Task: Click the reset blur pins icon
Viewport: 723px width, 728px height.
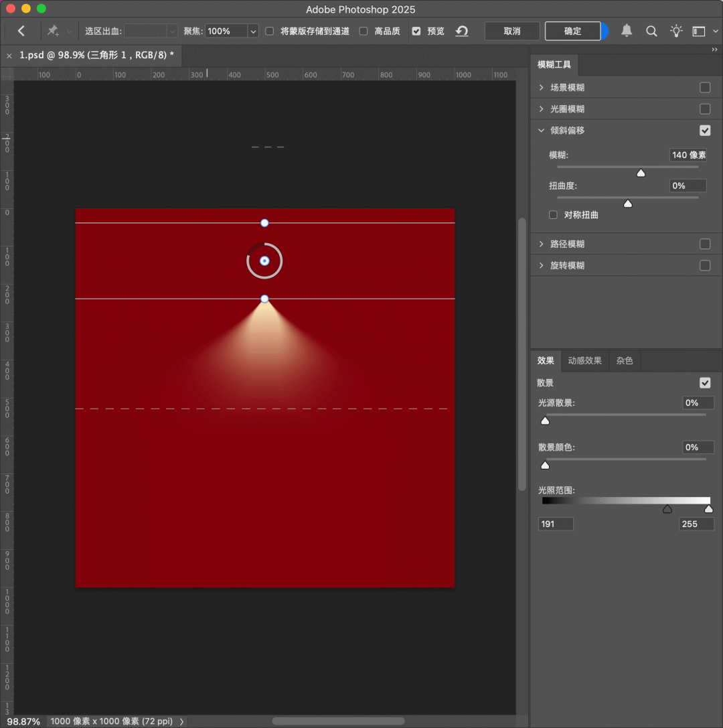Action: tap(462, 31)
